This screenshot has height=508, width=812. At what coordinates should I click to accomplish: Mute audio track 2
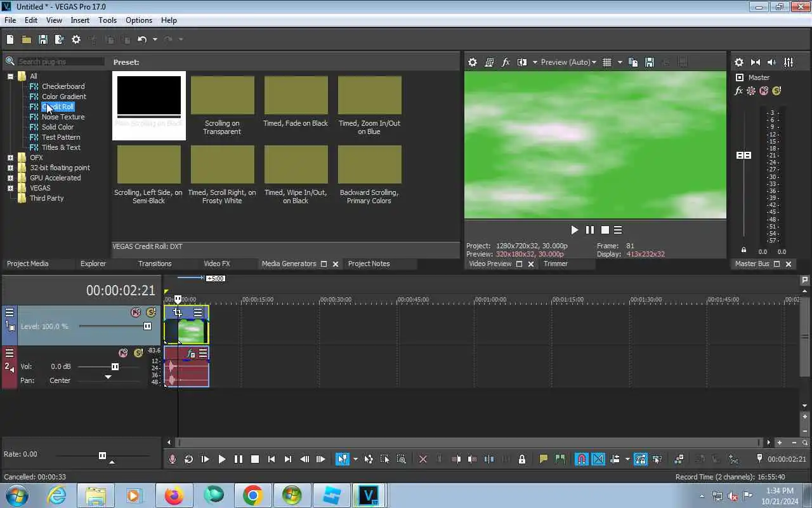(124, 353)
